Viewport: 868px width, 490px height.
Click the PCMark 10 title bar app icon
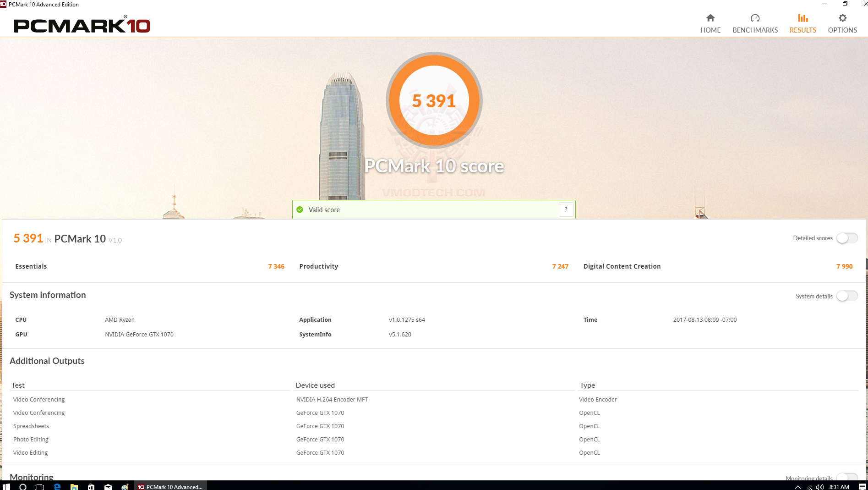[3, 4]
